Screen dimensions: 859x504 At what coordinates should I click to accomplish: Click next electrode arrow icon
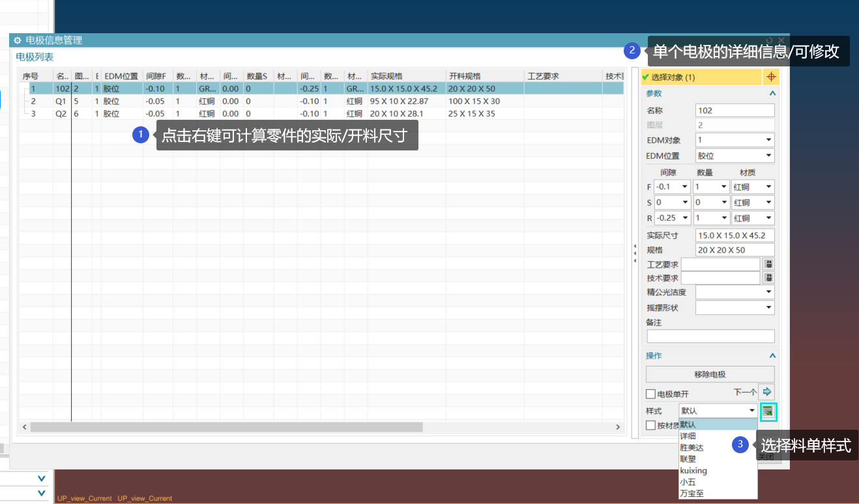[767, 392]
